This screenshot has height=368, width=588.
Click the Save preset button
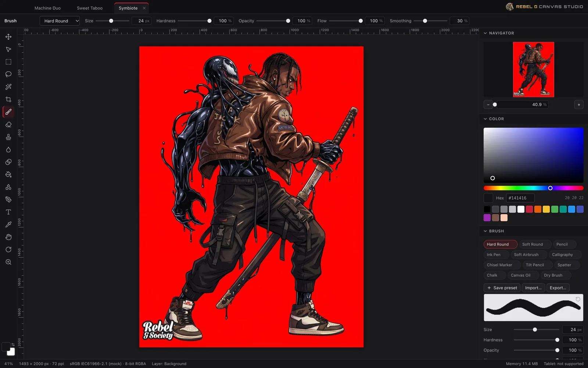[x=502, y=288]
